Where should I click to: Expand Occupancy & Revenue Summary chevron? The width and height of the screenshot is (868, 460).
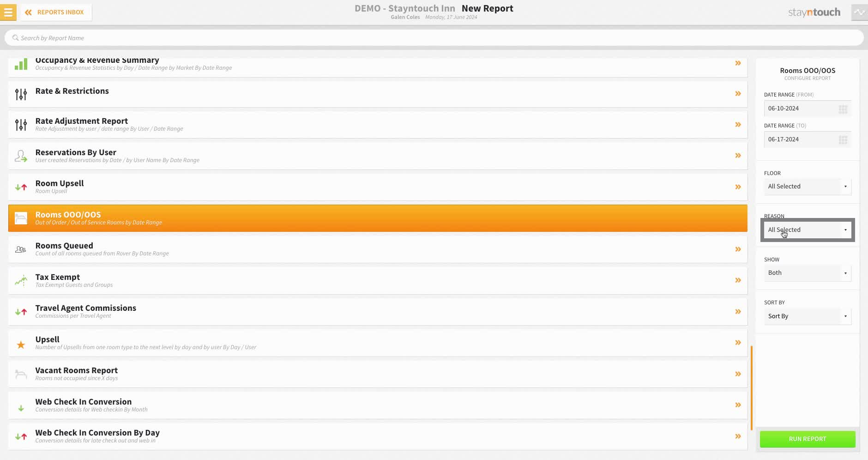tap(738, 63)
